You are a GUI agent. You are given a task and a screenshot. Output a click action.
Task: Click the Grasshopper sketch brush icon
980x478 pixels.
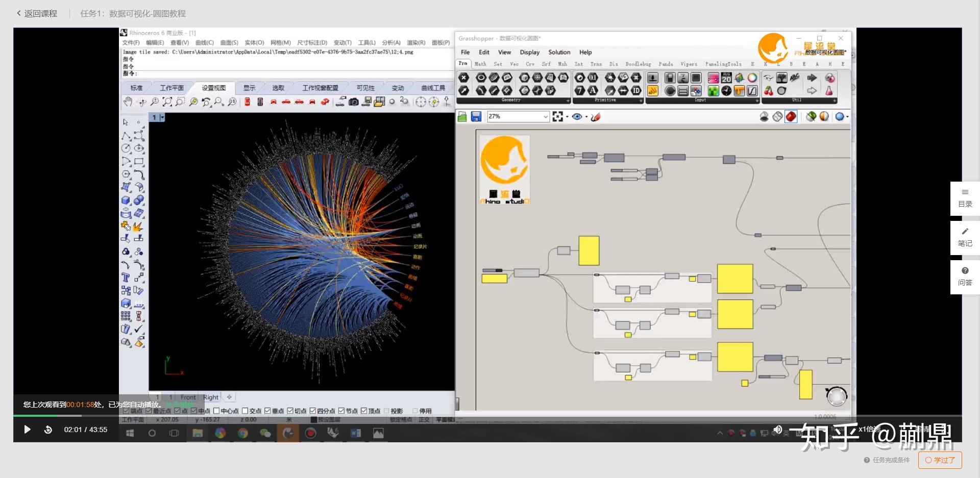(595, 117)
